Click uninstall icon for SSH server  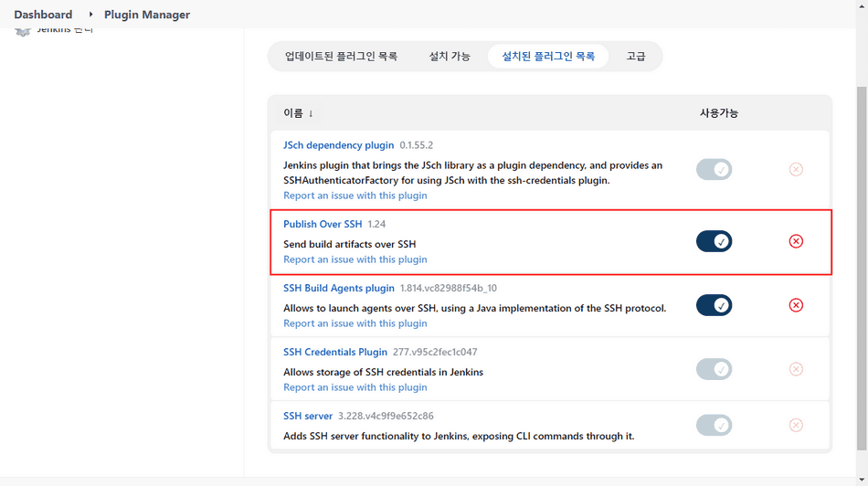pos(796,425)
